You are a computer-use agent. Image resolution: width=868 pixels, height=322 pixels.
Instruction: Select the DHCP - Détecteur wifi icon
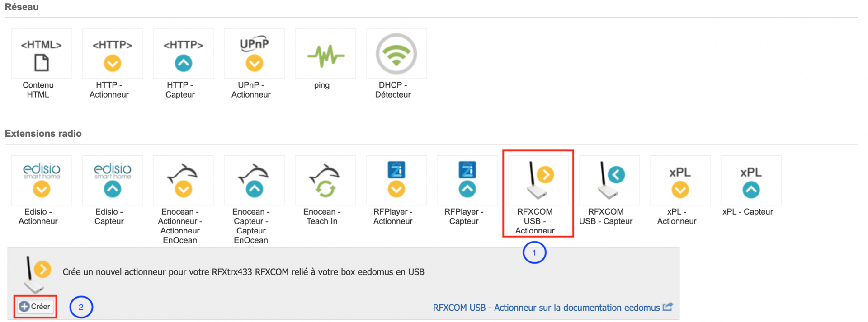[396, 54]
